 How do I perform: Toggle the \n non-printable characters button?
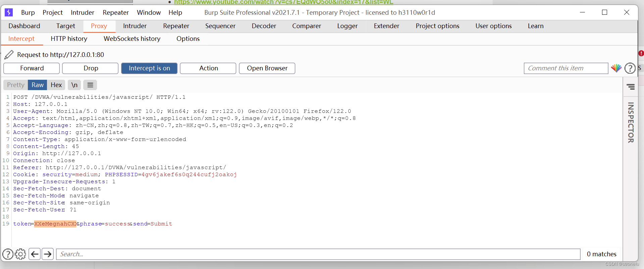[75, 85]
